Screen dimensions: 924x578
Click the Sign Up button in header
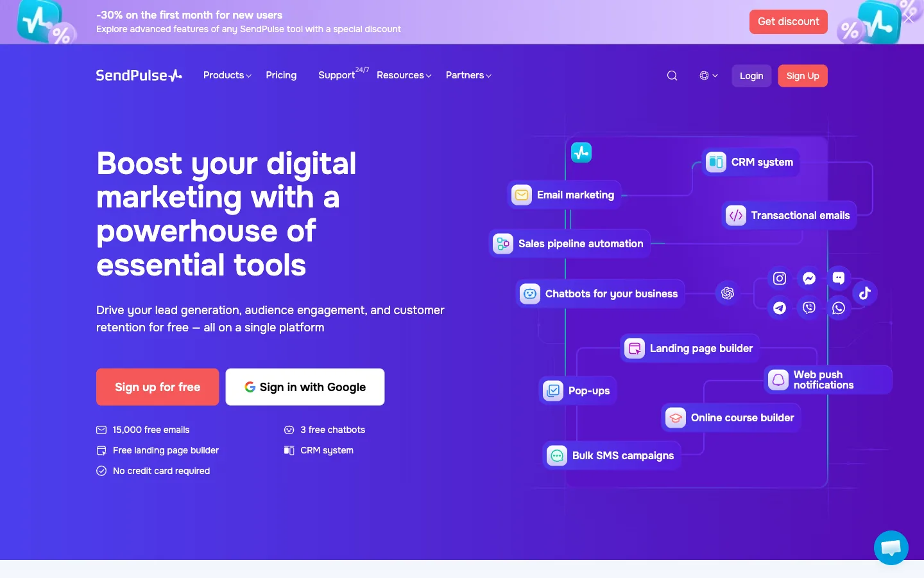(803, 76)
